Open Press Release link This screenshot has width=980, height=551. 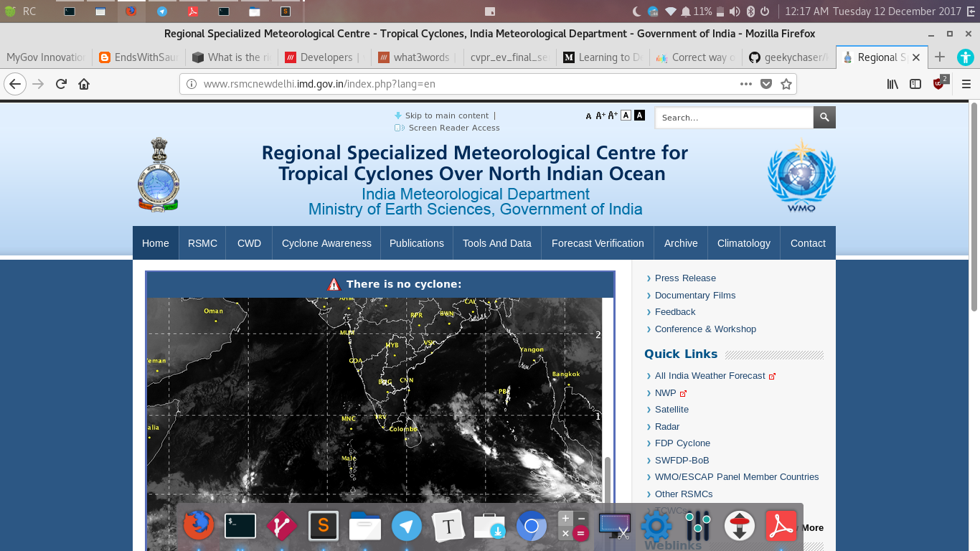pyautogui.click(x=685, y=278)
